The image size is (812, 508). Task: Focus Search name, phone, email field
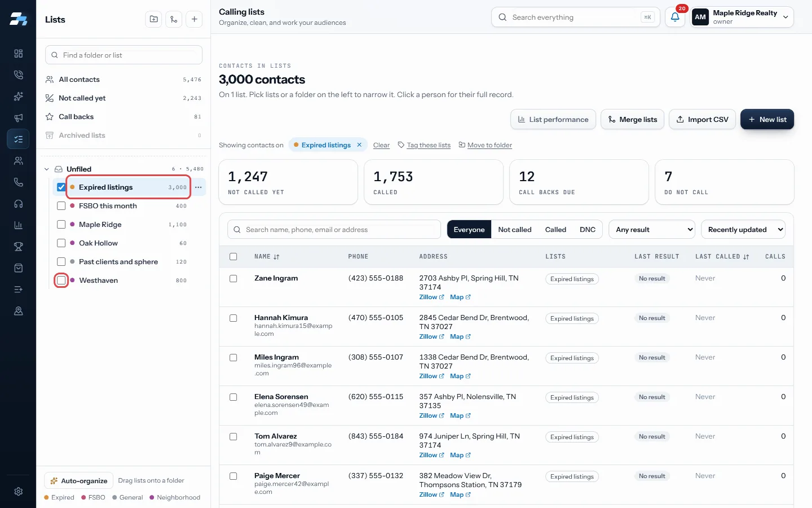(334, 230)
